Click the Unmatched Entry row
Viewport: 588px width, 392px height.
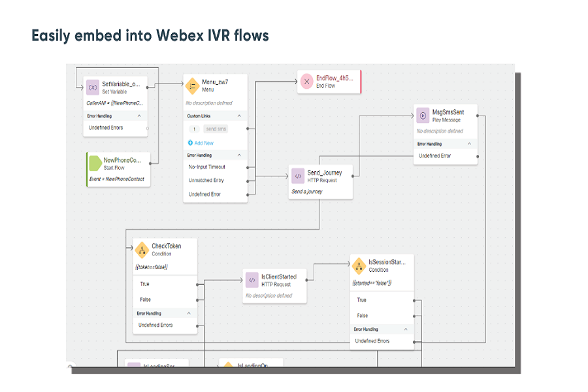coord(215,180)
